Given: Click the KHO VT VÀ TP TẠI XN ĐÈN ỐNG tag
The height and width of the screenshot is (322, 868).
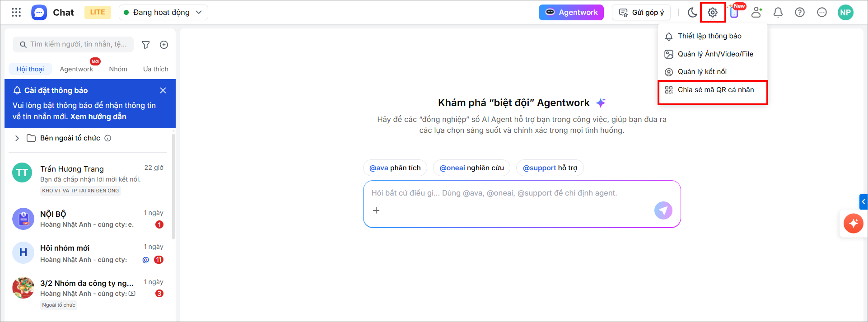Looking at the screenshot, I should (80, 191).
